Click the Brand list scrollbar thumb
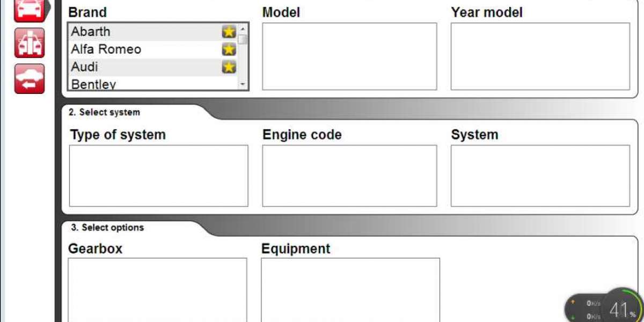 point(243,39)
